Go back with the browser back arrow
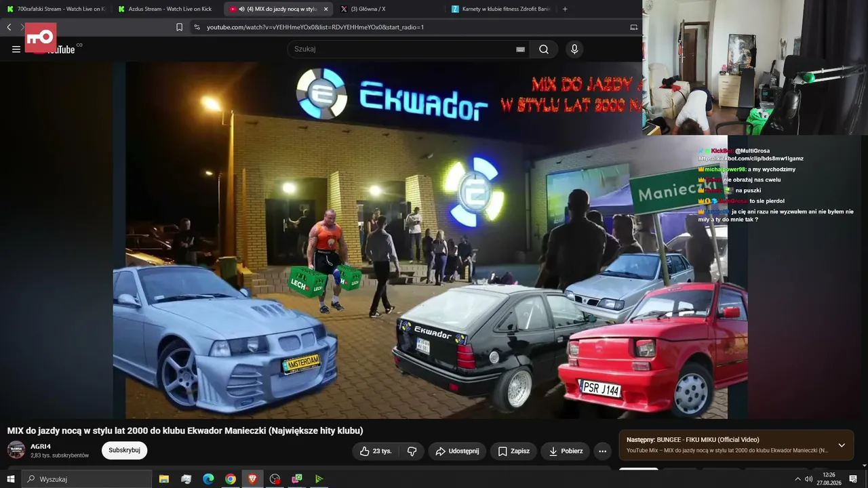Image resolution: width=868 pixels, height=488 pixels. (x=9, y=27)
